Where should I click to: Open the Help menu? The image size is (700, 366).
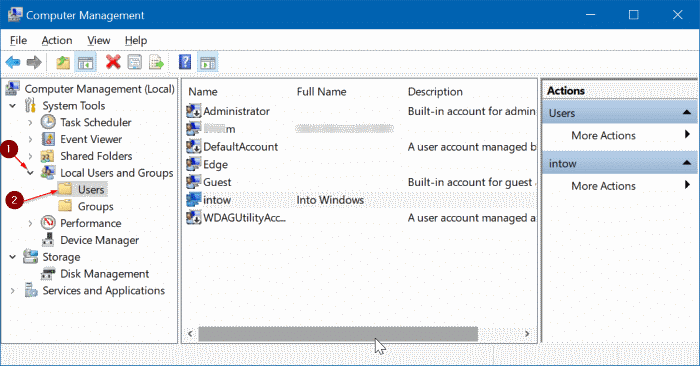coord(136,41)
